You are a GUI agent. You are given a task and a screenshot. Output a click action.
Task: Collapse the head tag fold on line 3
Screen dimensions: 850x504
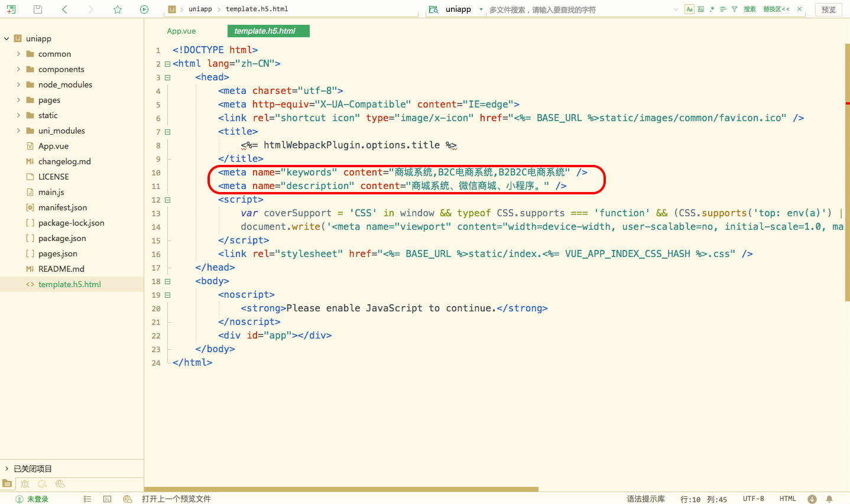pyautogui.click(x=167, y=77)
